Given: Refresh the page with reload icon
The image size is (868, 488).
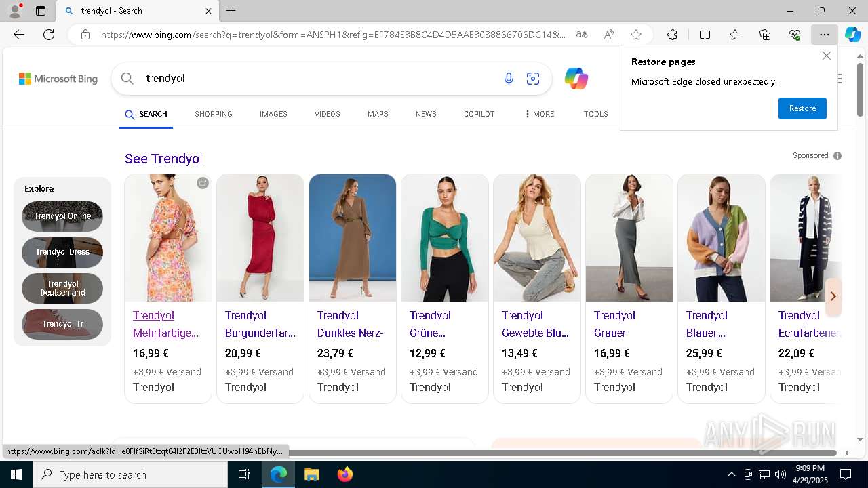Looking at the screenshot, I should point(49,35).
